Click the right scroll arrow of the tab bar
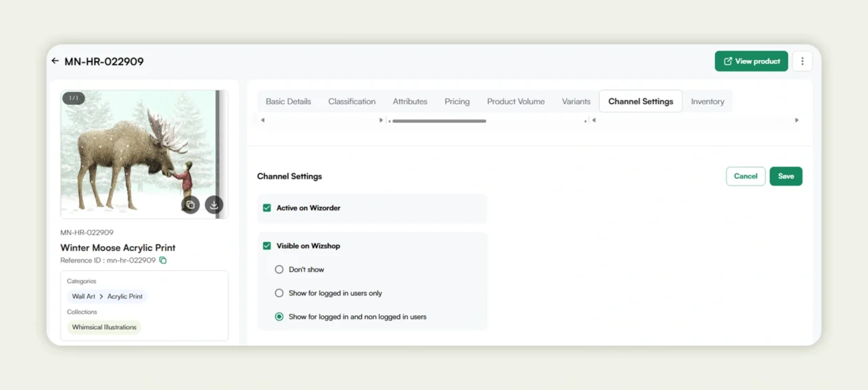This screenshot has height=390, width=868. 797,120
